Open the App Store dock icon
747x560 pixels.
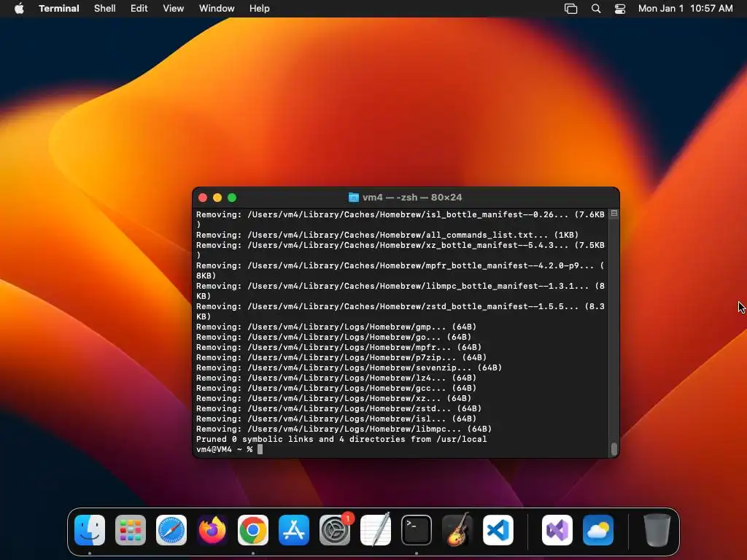click(294, 530)
